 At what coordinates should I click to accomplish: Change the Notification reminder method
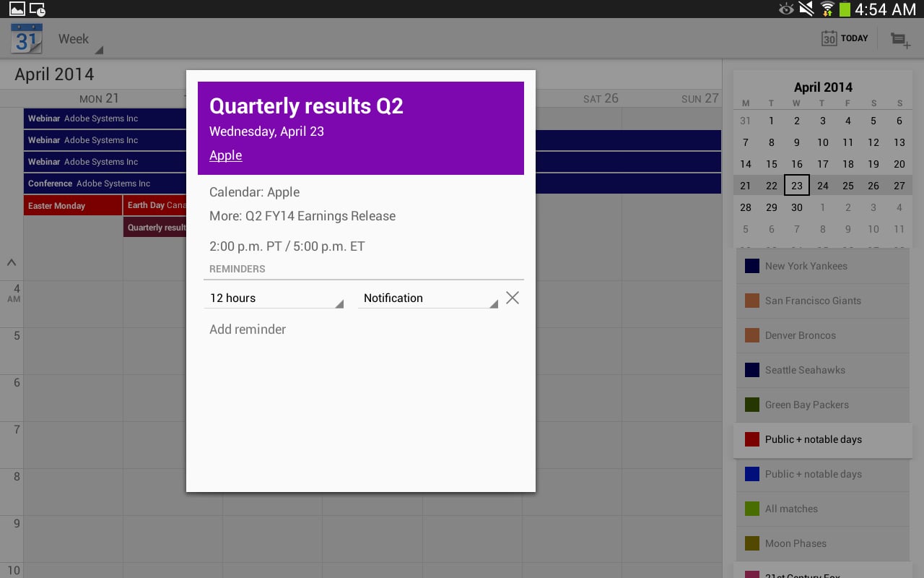click(x=428, y=298)
